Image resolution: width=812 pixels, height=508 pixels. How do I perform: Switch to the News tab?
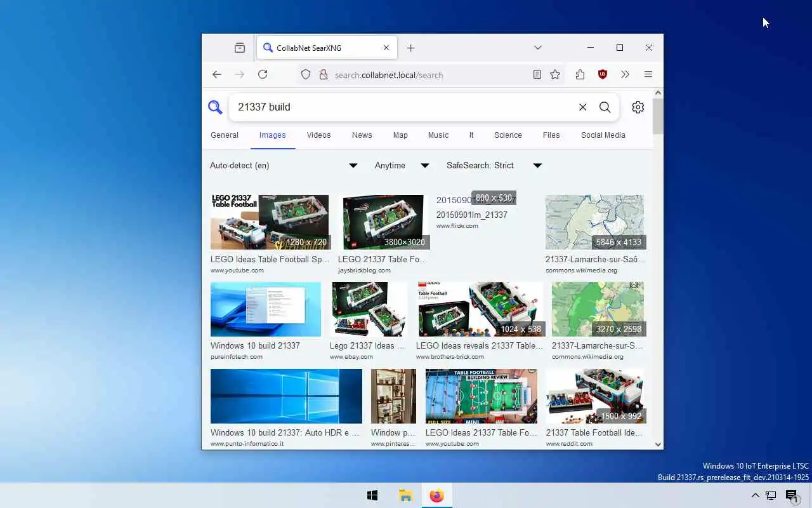tap(362, 135)
